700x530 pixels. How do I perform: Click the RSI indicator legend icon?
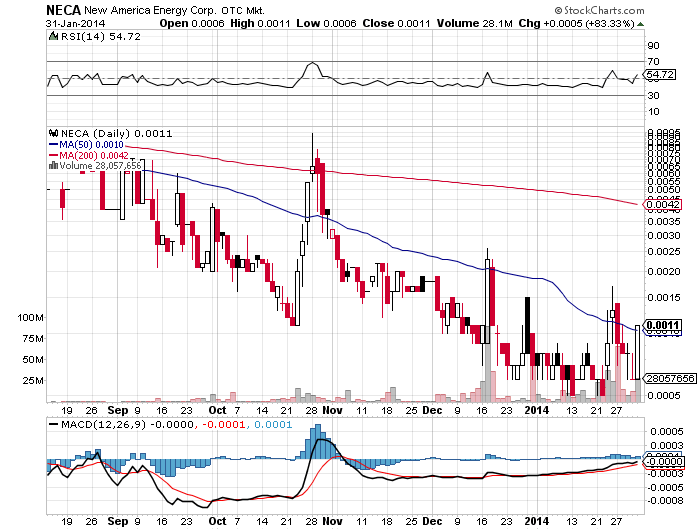coord(53,36)
